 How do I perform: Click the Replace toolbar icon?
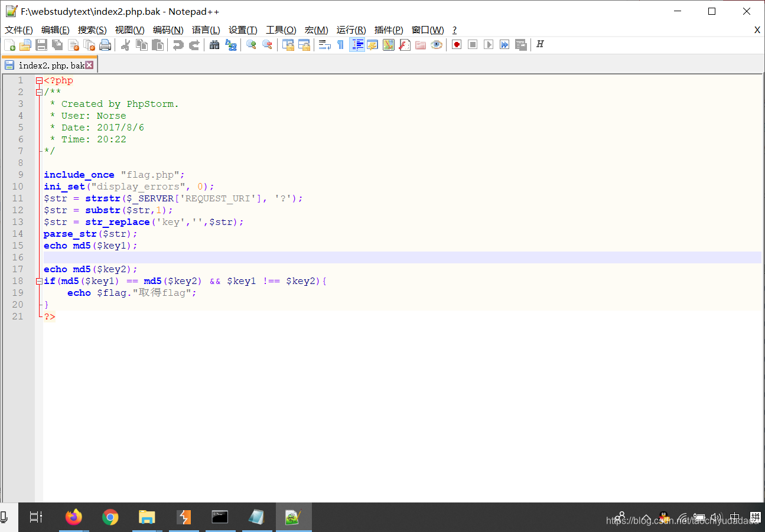[230, 45]
